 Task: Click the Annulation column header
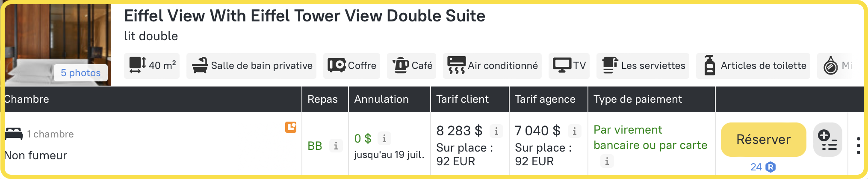tap(381, 99)
